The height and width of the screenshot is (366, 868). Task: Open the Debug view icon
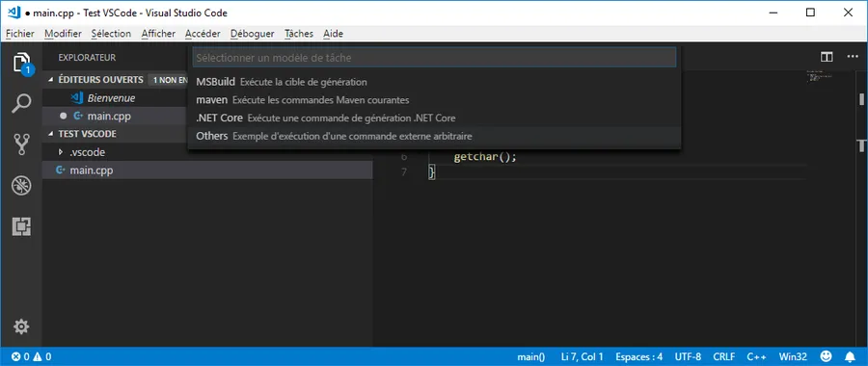point(21,185)
